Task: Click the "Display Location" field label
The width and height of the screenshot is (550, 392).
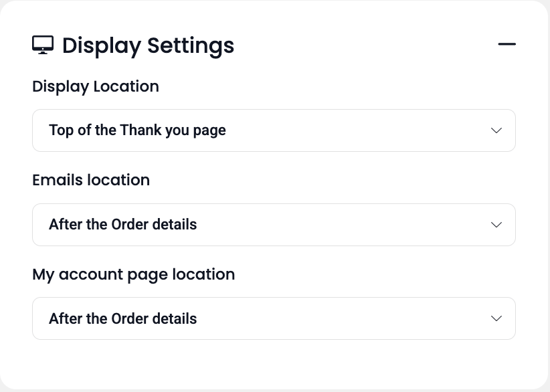Action: click(96, 86)
